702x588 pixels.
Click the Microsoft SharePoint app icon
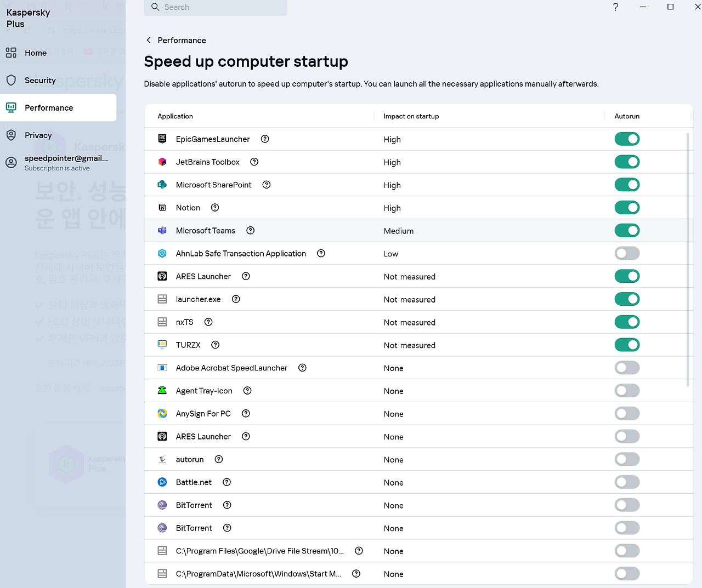[162, 185]
